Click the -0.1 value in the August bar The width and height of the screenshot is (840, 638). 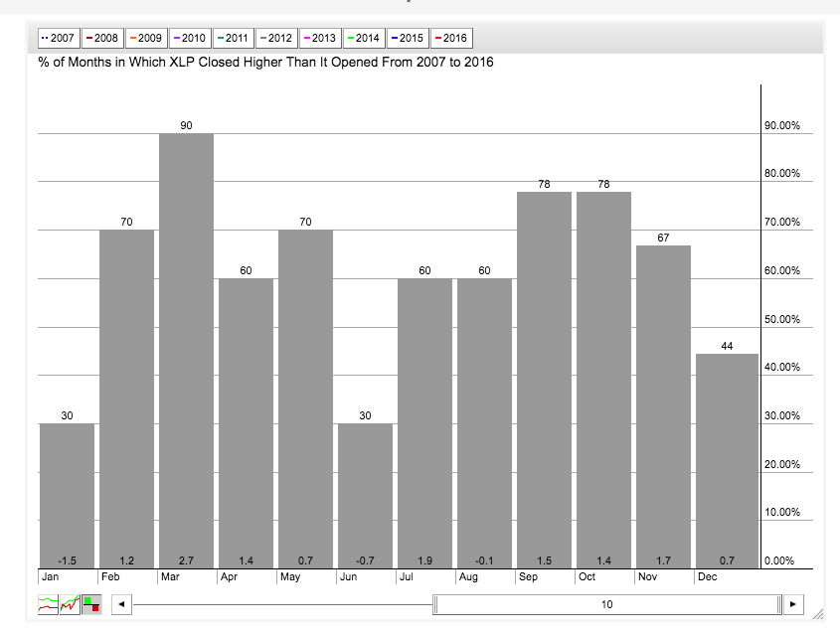click(484, 560)
